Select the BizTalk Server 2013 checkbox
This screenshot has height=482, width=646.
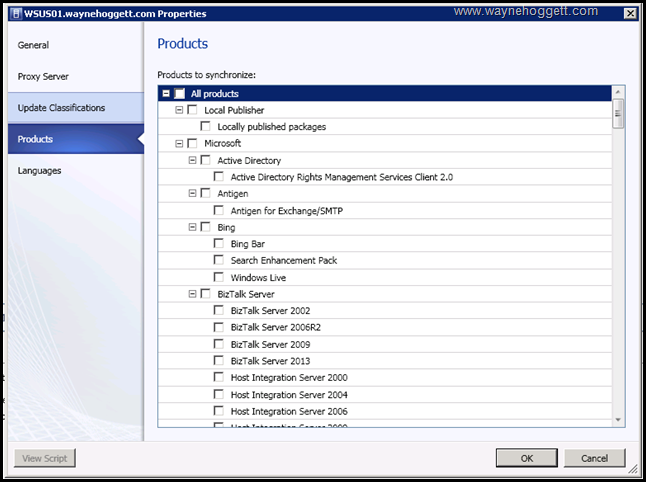point(219,361)
